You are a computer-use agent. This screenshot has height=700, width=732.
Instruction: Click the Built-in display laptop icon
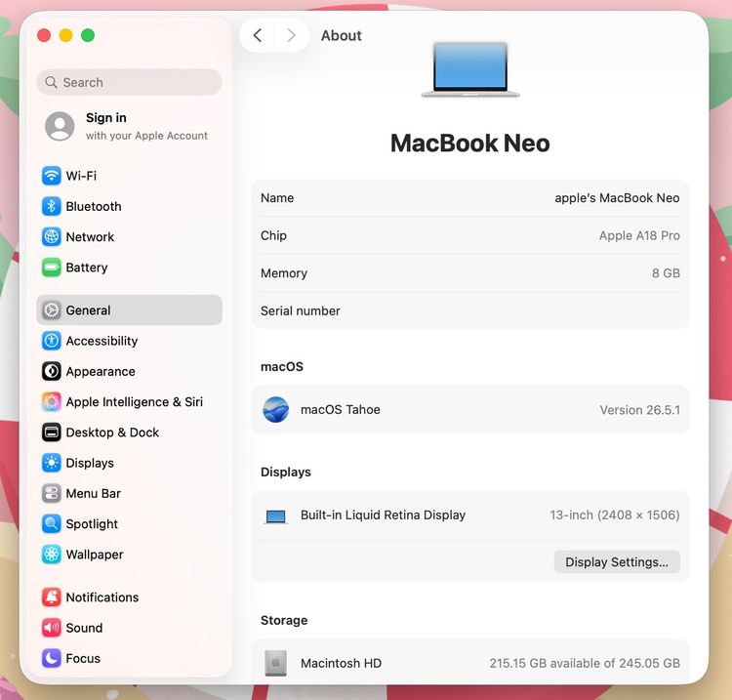pos(276,516)
